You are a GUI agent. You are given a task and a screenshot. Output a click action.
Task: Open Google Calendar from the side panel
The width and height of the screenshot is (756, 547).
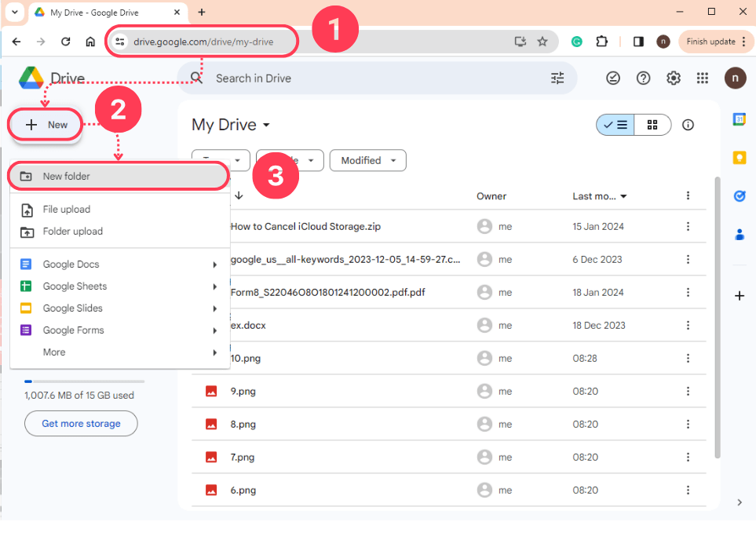coord(739,119)
